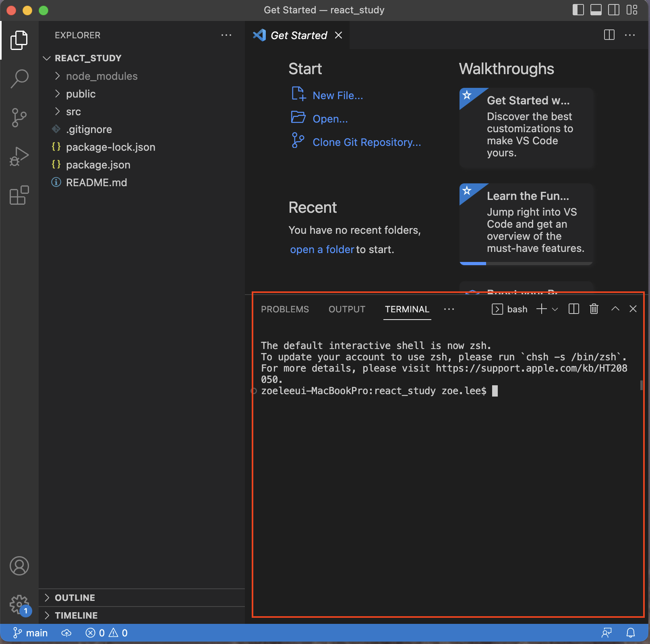Select the bash terminal label

pos(509,309)
